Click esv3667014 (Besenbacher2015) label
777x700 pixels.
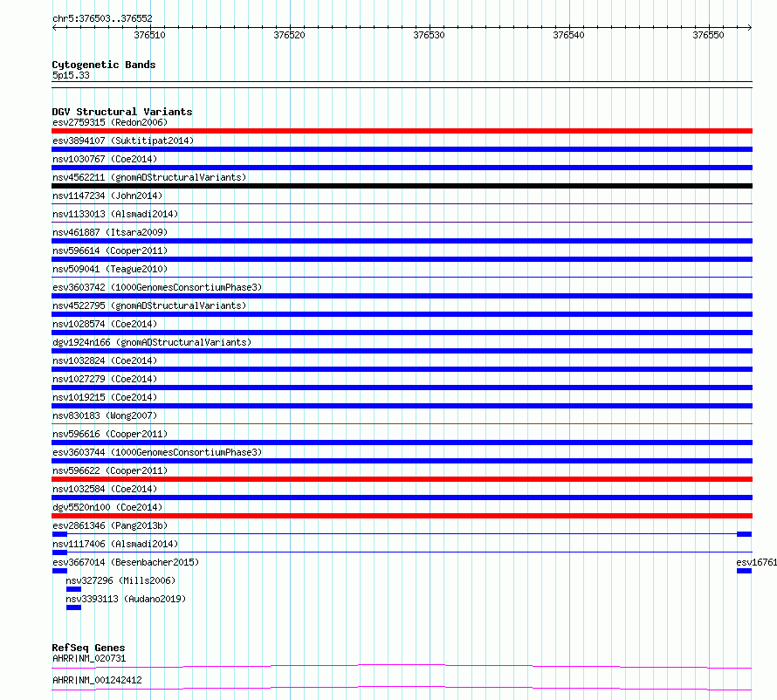(x=126, y=562)
